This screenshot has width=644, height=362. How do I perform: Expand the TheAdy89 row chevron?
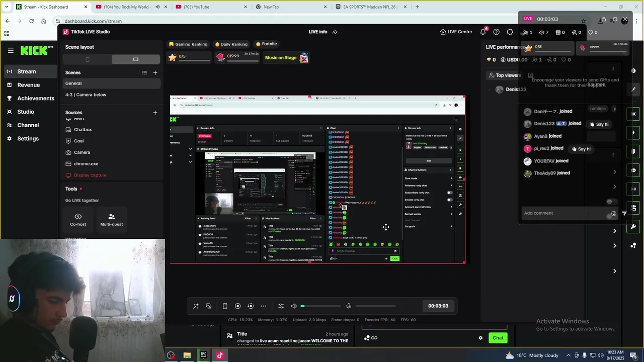pyautogui.click(x=614, y=172)
